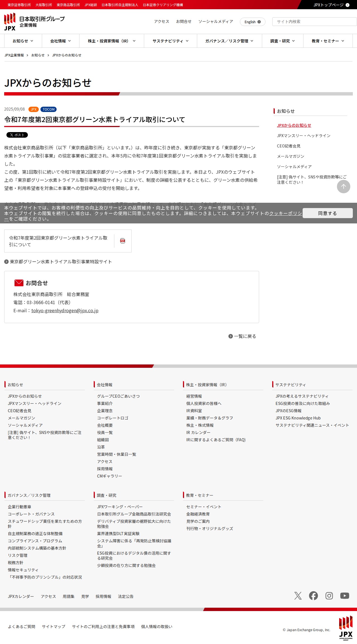Open footer コーポレートロゴ link
Screen dimensions: 357x644
coord(113,418)
